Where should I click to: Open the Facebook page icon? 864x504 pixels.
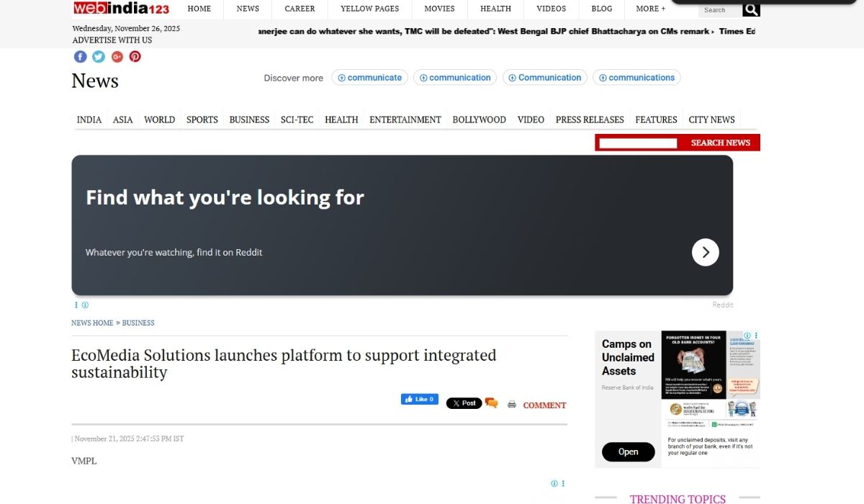[80, 57]
